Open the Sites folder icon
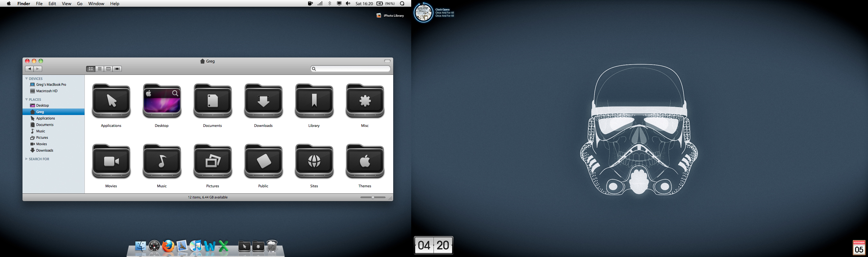Viewport: 868px width, 257px height. [x=314, y=161]
